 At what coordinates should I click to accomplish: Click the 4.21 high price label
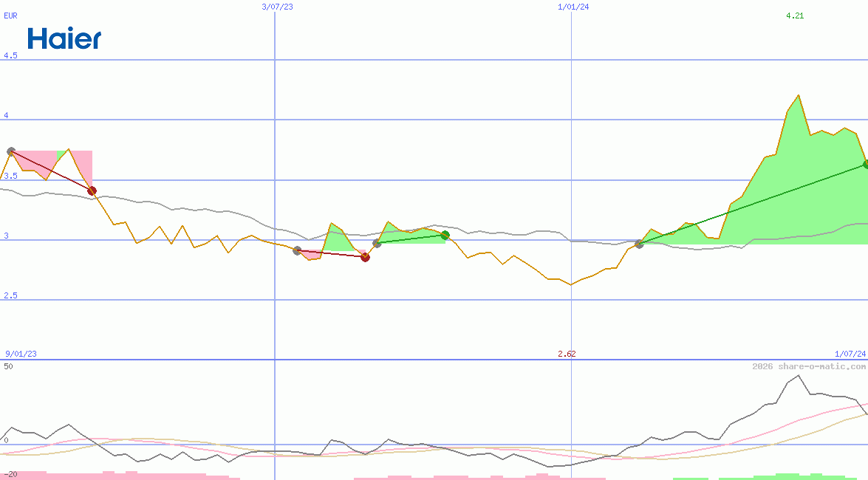click(795, 16)
